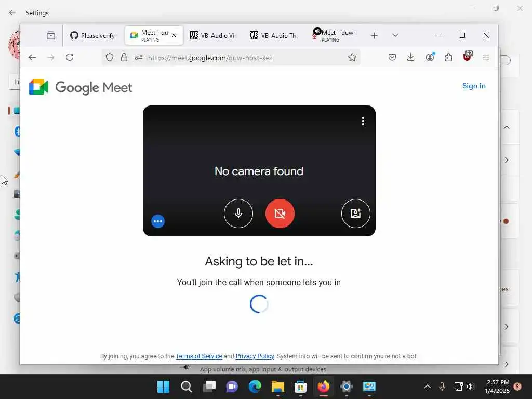
Task: Close the Meet - quw tab
Action: coord(174,35)
